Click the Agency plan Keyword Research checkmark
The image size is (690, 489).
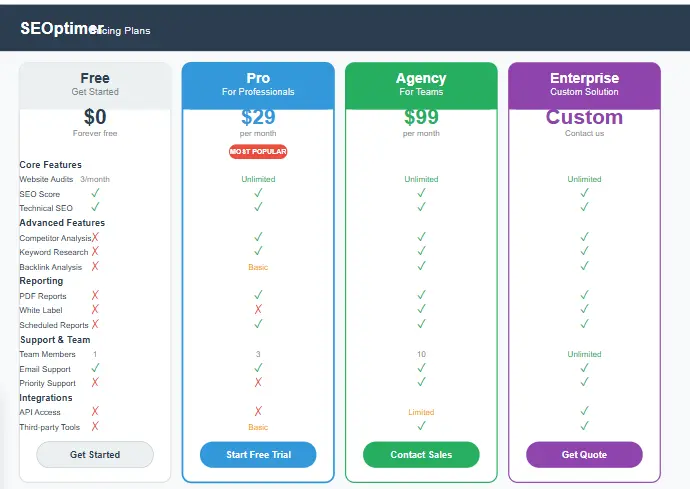point(421,252)
